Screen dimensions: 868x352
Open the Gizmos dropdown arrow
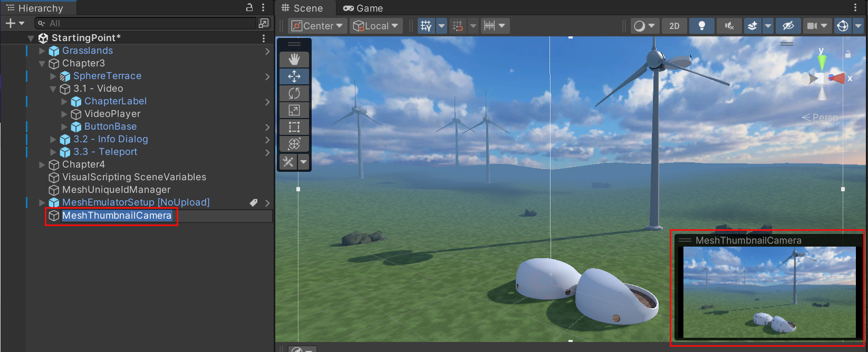coord(859,26)
